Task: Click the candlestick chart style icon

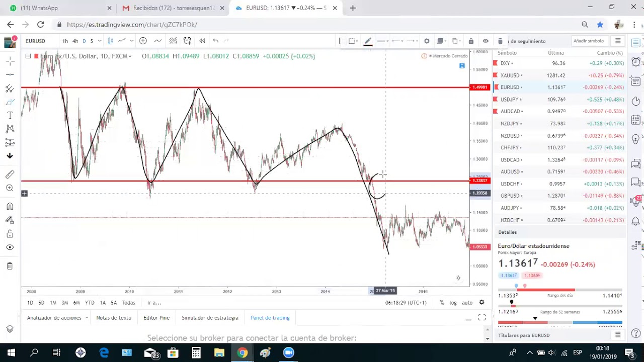Action: tap(111, 41)
